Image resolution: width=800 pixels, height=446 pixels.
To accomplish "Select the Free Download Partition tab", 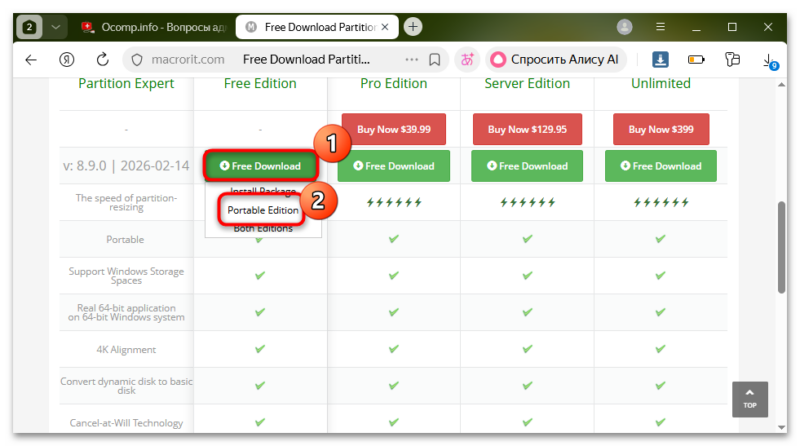I will click(316, 27).
